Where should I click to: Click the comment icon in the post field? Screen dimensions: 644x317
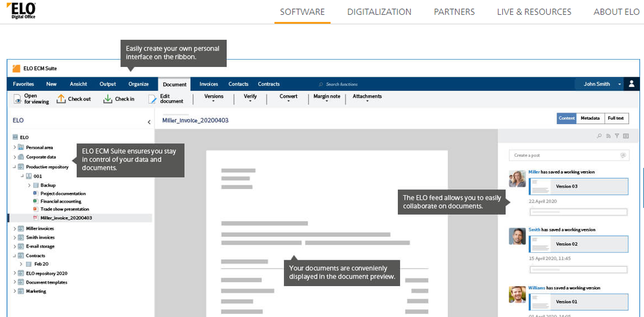coord(623,156)
